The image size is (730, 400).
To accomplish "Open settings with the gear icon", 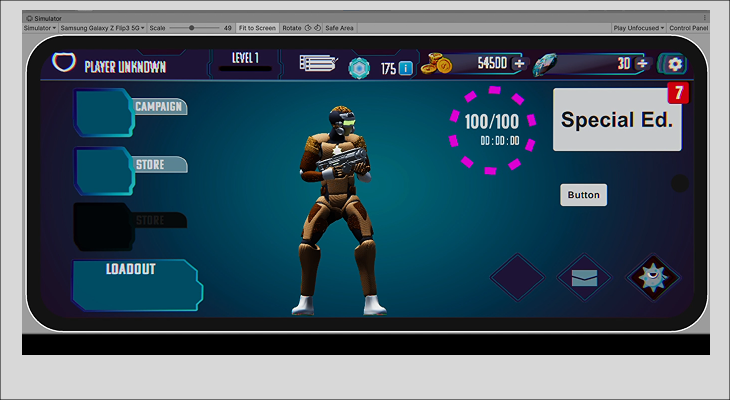I will click(675, 64).
